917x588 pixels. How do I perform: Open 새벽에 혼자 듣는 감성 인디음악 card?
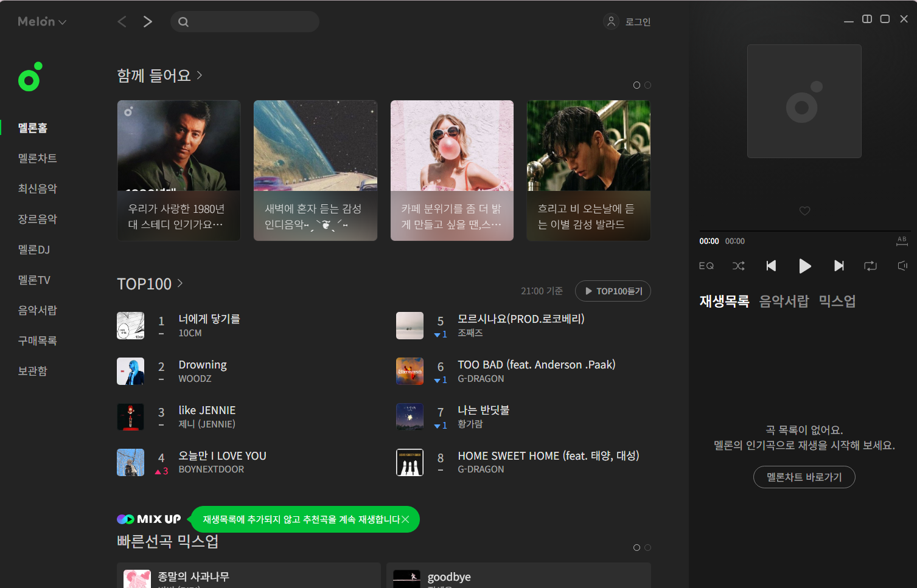click(x=315, y=170)
